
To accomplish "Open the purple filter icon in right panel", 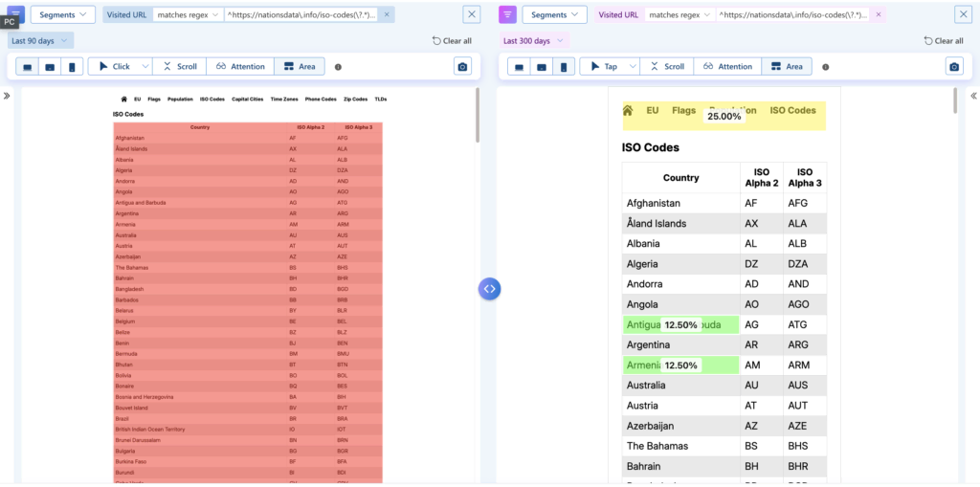I will [x=507, y=14].
